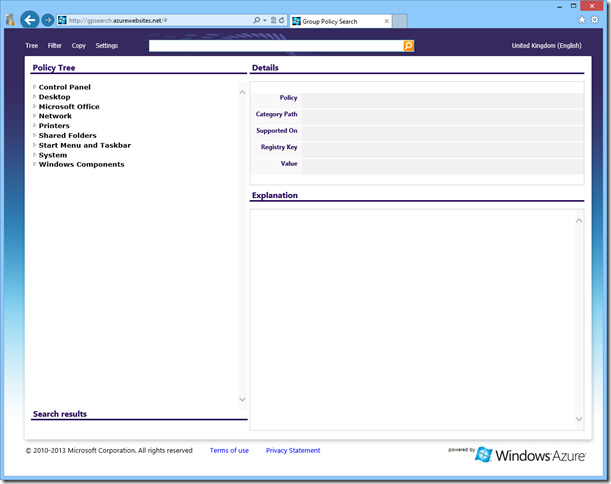The width and height of the screenshot is (611, 484).
Task: Click the Windows Azure logo
Action: click(x=531, y=455)
